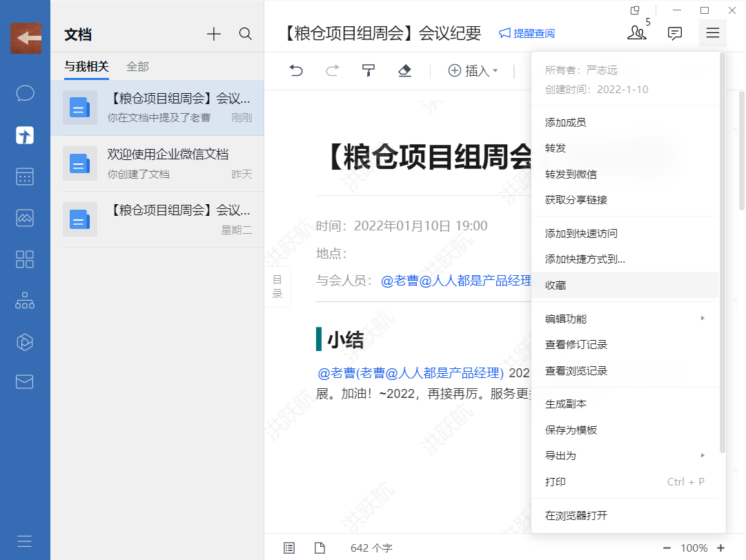This screenshot has height=560, width=746.
Task: Open the 星期二 meeting minutes document
Action: (x=157, y=219)
